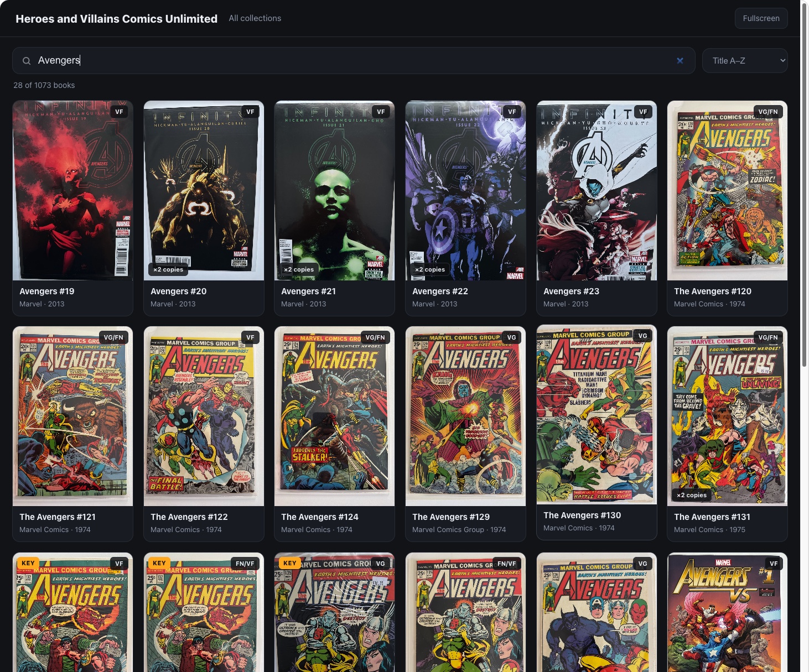
Task: Focus the Avengers search field
Action: coord(354,61)
